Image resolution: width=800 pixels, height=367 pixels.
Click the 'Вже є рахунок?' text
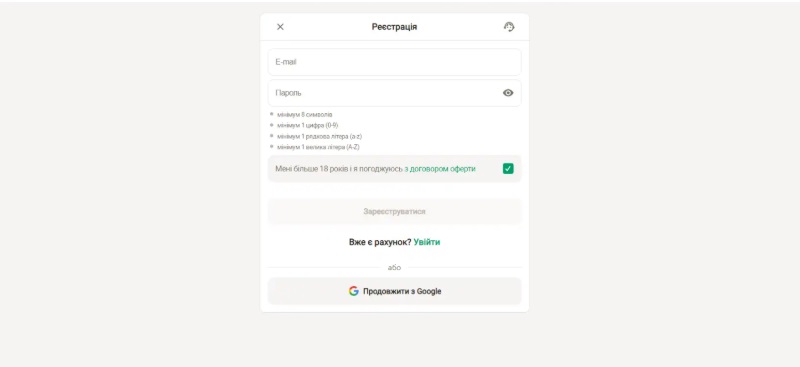[380, 242]
